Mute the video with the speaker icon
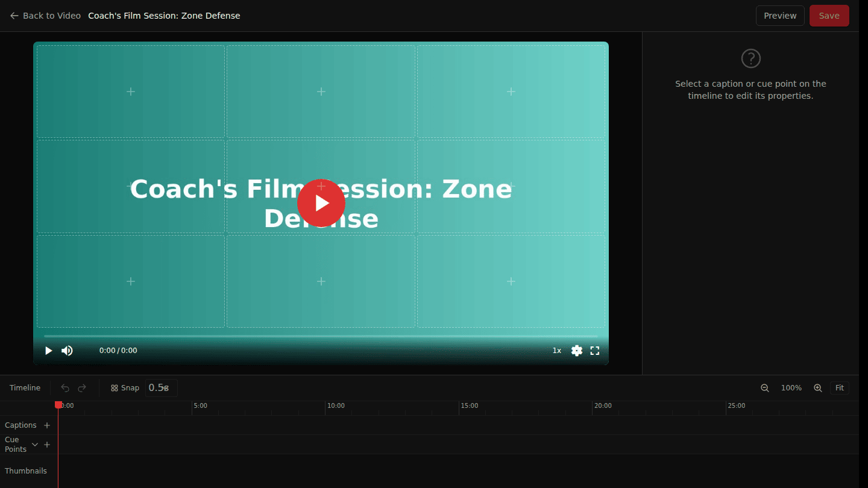868x488 pixels. [x=67, y=351]
